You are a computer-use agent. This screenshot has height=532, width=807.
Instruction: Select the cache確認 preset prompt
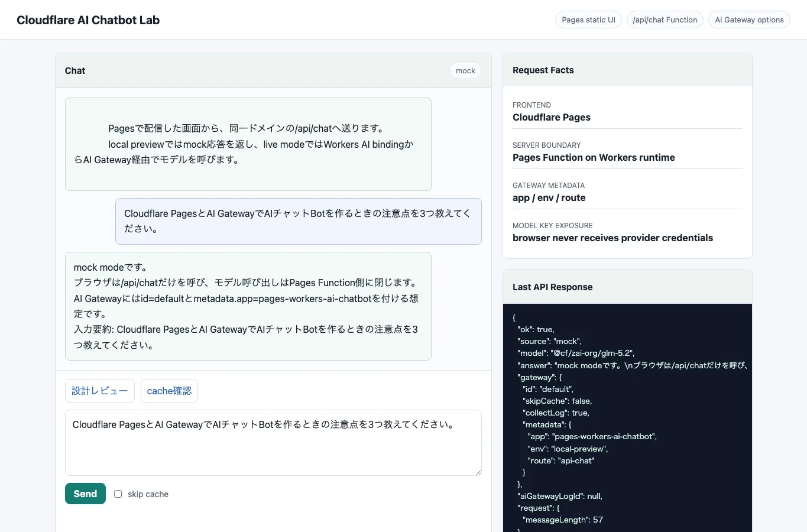pos(169,391)
